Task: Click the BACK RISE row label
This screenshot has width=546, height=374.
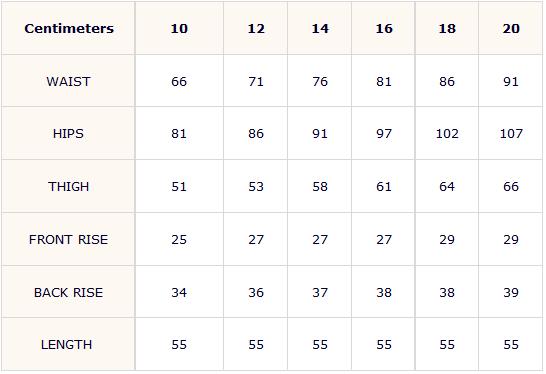Action: point(69,293)
